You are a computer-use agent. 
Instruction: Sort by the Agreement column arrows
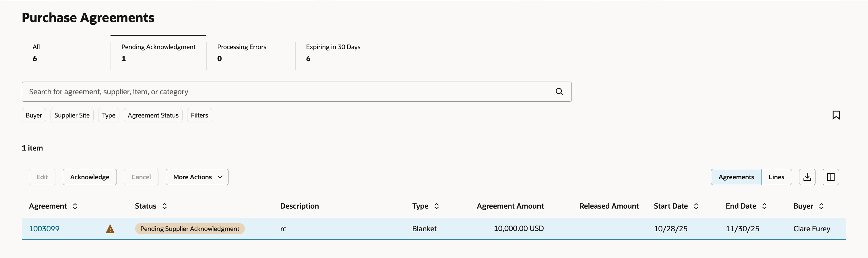click(75, 206)
